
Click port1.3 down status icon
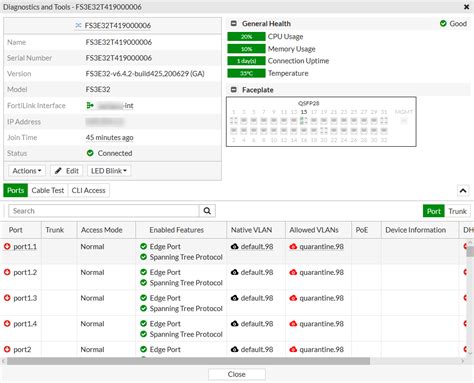point(7,298)
